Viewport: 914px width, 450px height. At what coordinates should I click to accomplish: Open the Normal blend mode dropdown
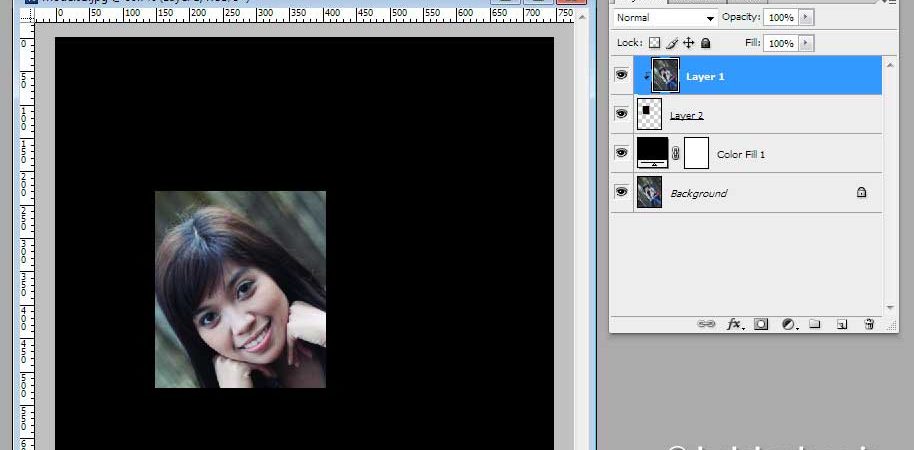[x=665, y=17]
